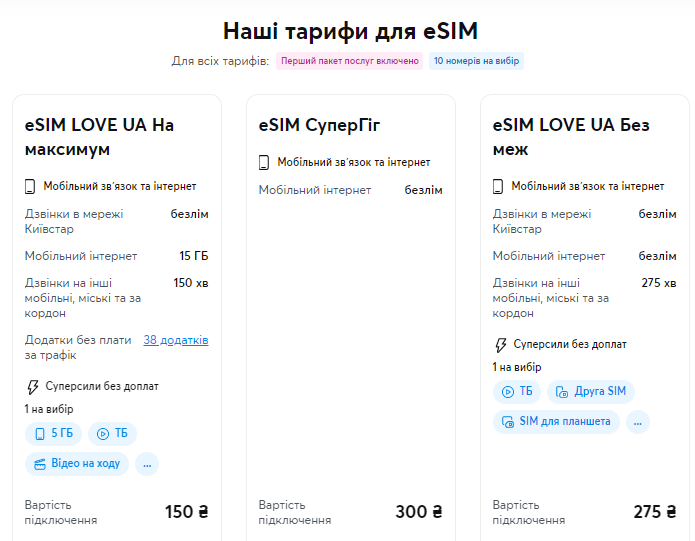Open eSIM LOVE UA Без меж title
Viewport: 695px width, 541px height.
[571, 137]
